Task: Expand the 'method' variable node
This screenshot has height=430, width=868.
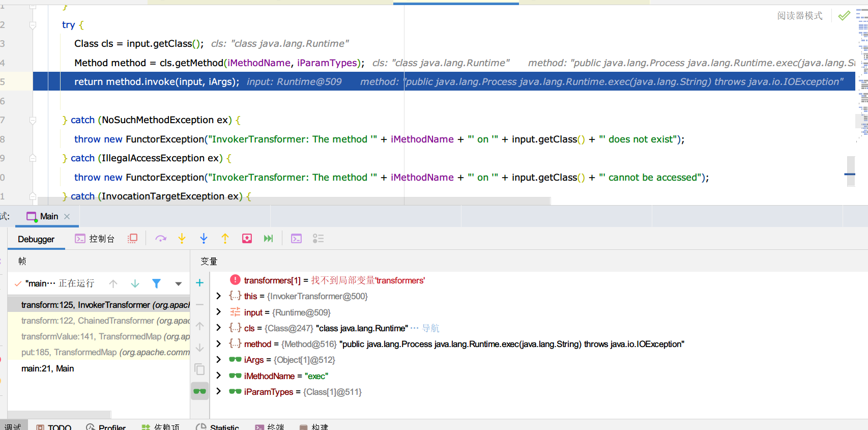Action: [x=219, y=344]
